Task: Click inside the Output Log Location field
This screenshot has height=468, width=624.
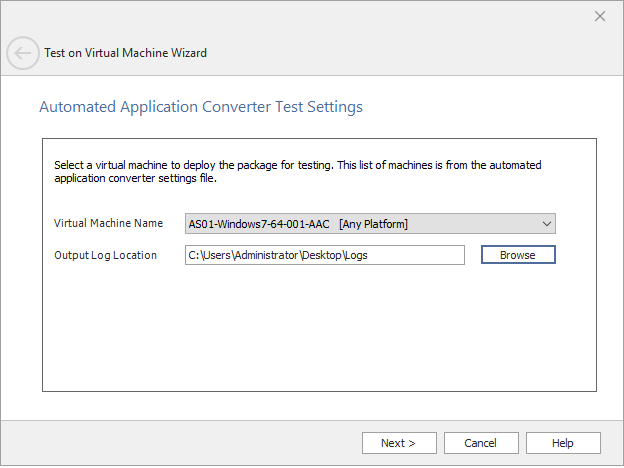Action: pyautogui.click(x=325, y=255)
